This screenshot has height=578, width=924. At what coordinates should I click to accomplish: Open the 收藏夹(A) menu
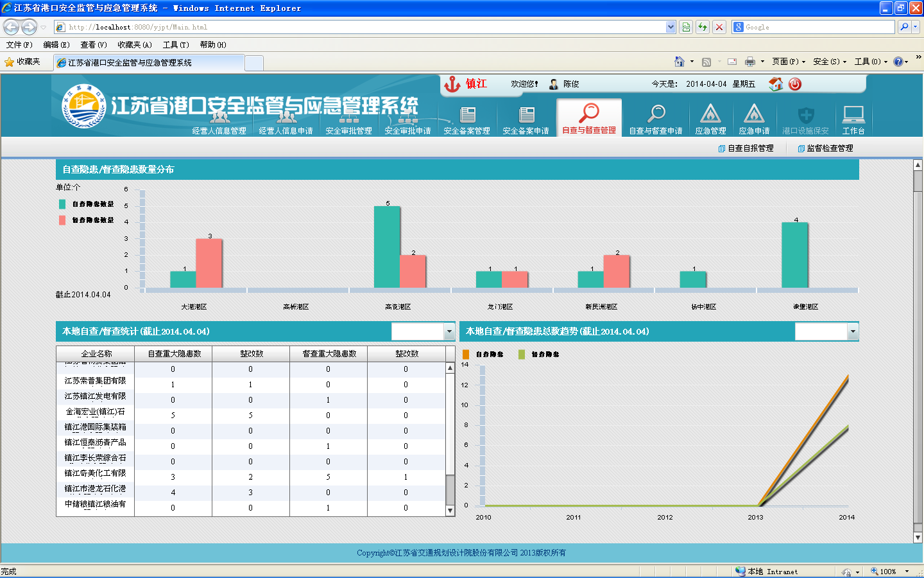(134, 44)
